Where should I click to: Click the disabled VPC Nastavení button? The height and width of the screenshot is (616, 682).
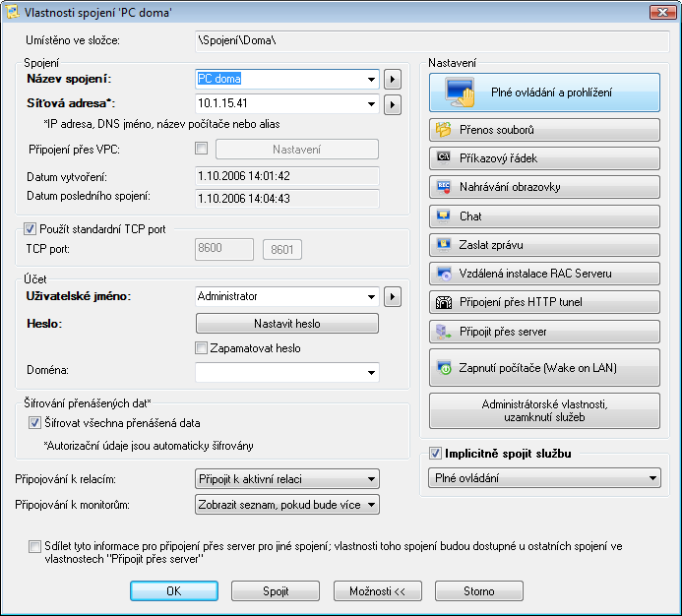[297, 150]
